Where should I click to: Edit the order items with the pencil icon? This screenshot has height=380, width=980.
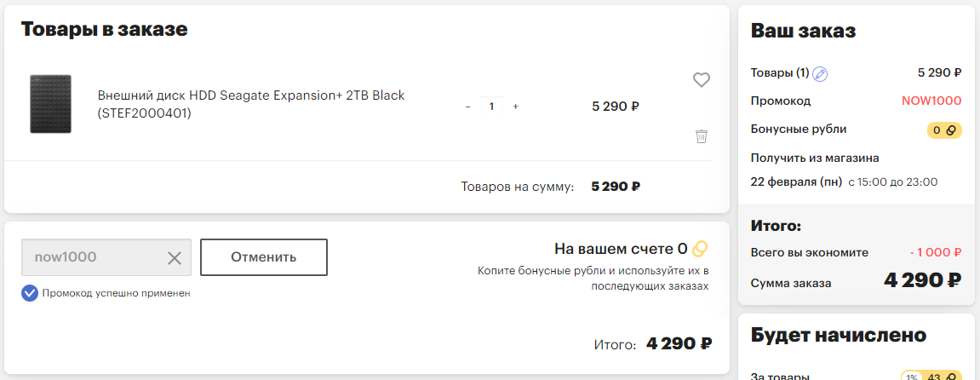(820, 74)
